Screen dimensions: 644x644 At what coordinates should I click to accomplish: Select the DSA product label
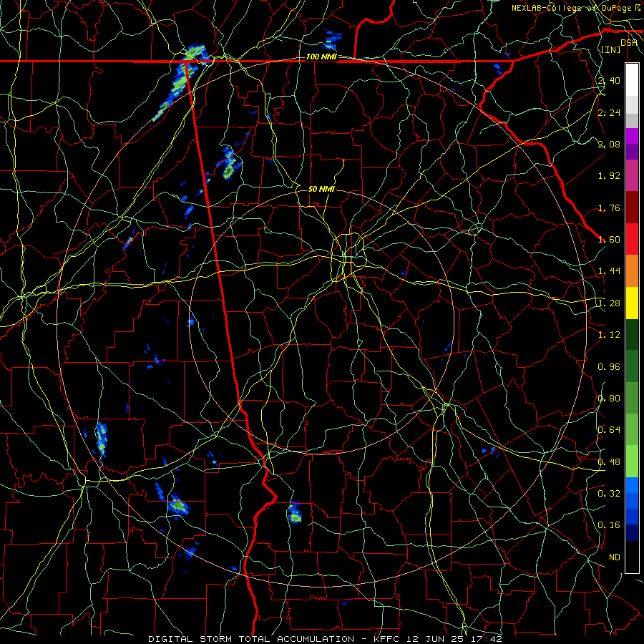click(628, 42)
